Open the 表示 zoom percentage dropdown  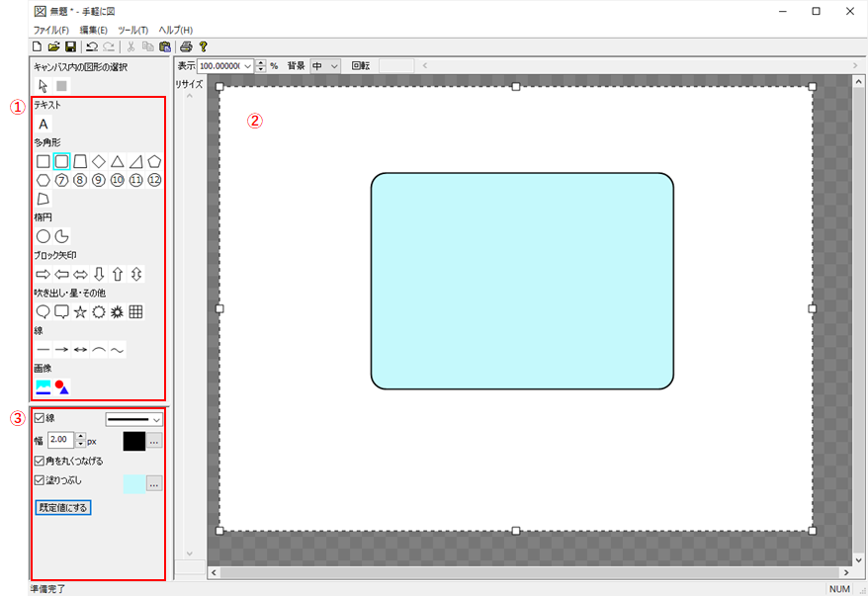coord(247,66)
